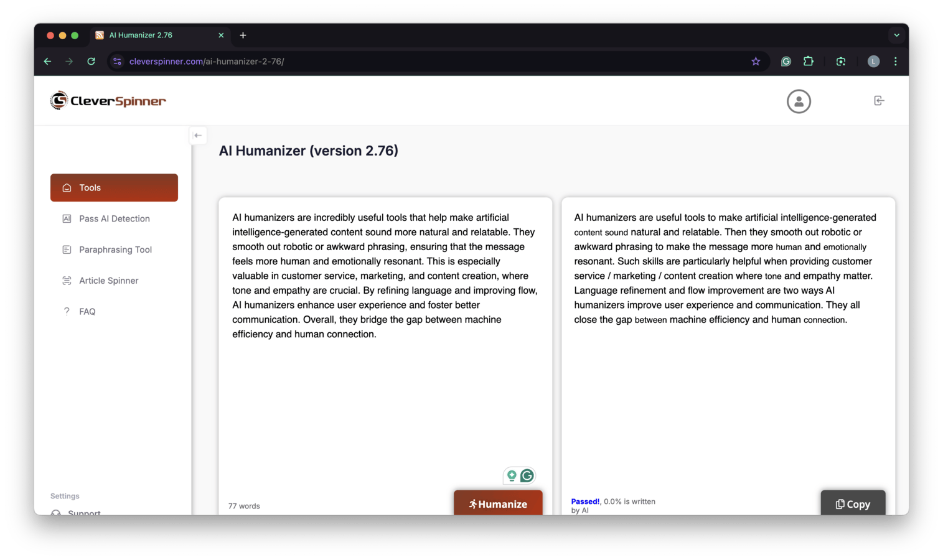
Task: Click the Grammarly icon in the input box
Action: 527,475
